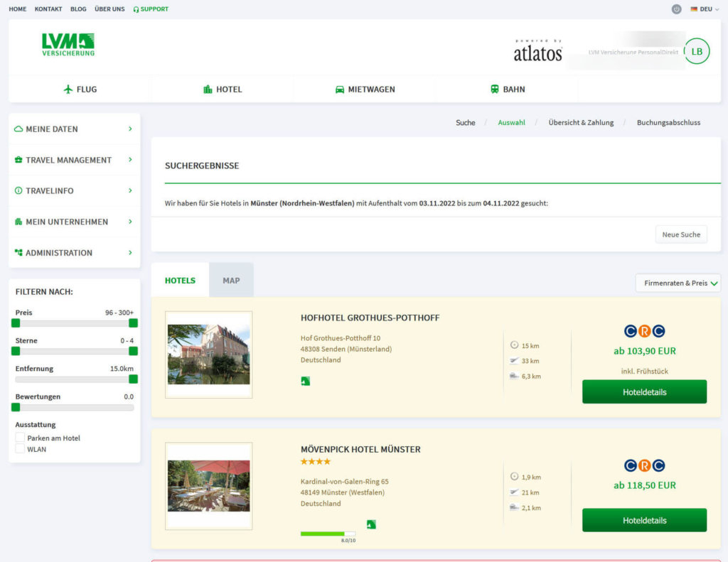The height and width of the screenshot is (562, 728).
Task: Tick the WLAN filter checkbox
Action: (20, 449)
